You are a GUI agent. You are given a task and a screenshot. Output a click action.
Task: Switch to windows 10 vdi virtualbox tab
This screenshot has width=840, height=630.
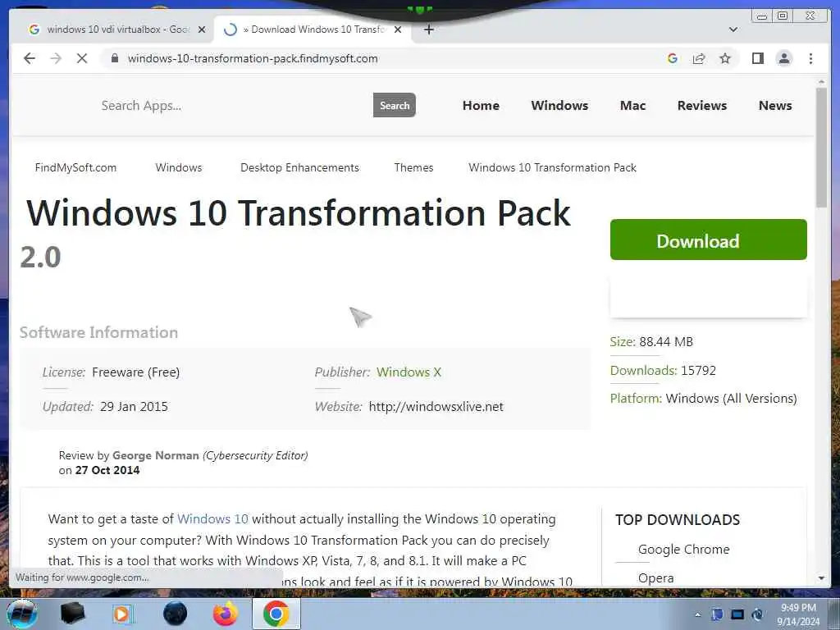pyautogui.click(x=118, y=30)
